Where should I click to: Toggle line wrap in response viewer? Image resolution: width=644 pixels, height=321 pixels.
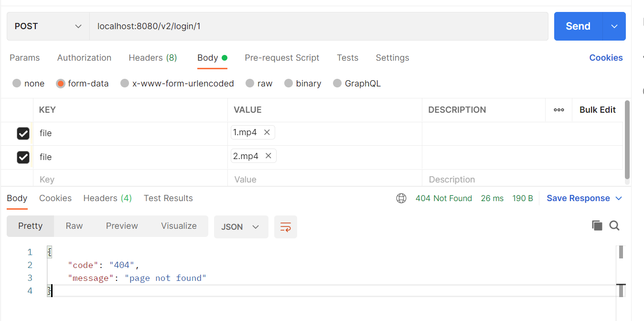click(286, 227)
